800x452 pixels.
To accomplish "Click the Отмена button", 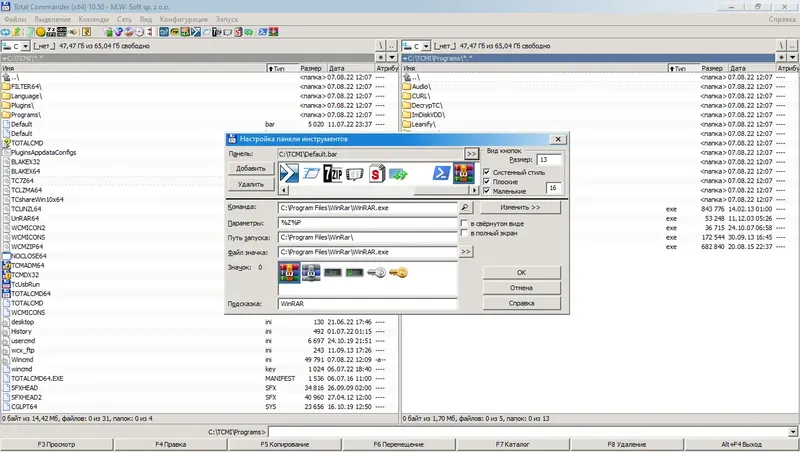I will point(521,288).
